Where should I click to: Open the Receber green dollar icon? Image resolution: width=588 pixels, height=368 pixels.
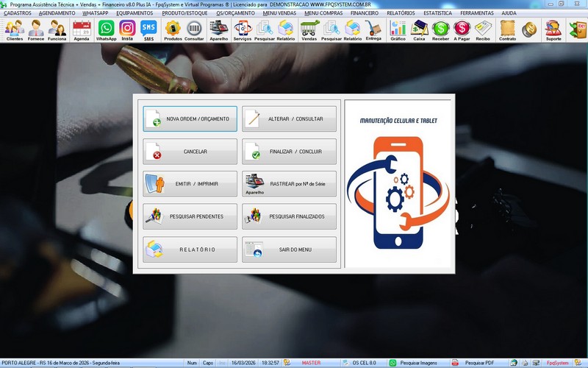tap(440, 30)
